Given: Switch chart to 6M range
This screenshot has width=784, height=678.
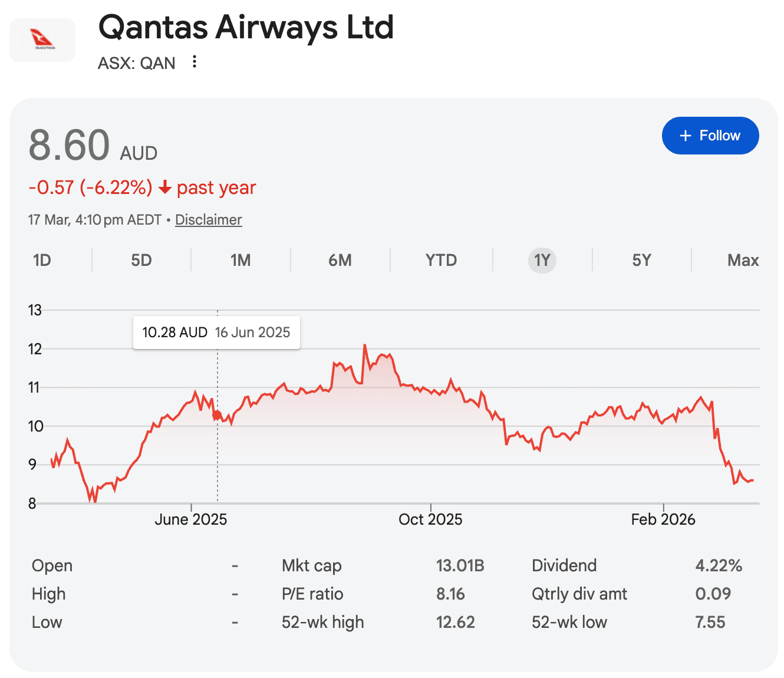Looking at the screenshot, I should pyautogui.click(x=340, y=260).
